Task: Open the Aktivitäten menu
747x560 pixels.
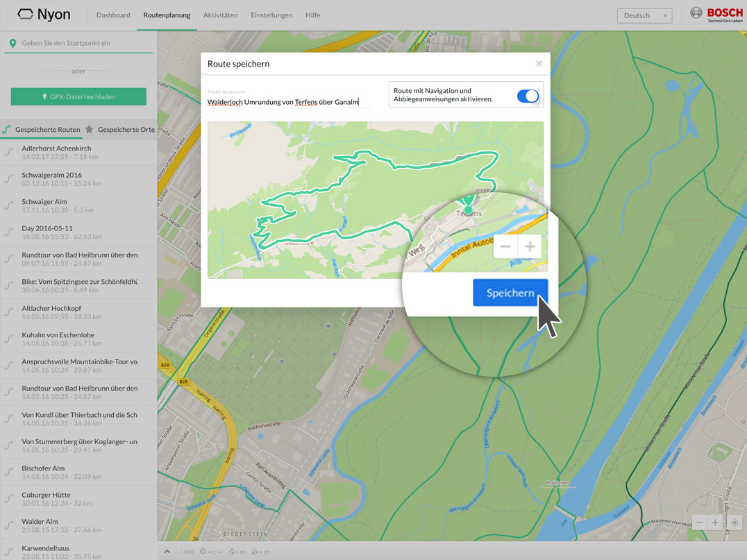Action: pos(220,15)
